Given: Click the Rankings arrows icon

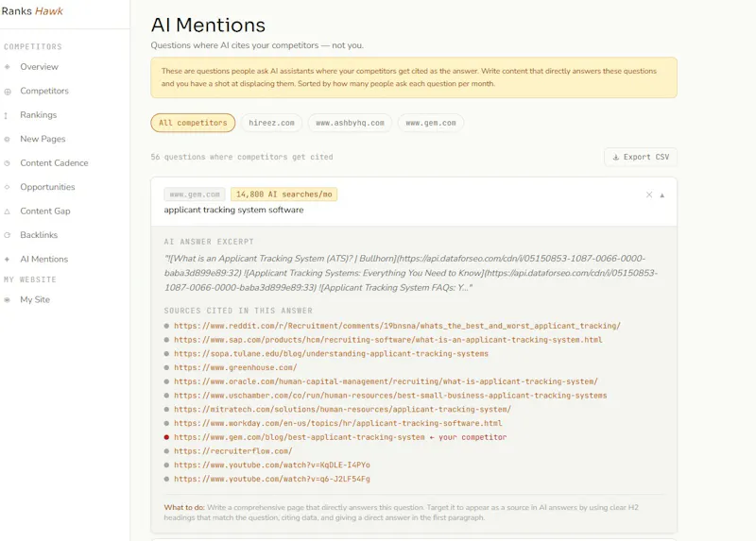Looking at the screenshot, I should (x=6, y=115).
